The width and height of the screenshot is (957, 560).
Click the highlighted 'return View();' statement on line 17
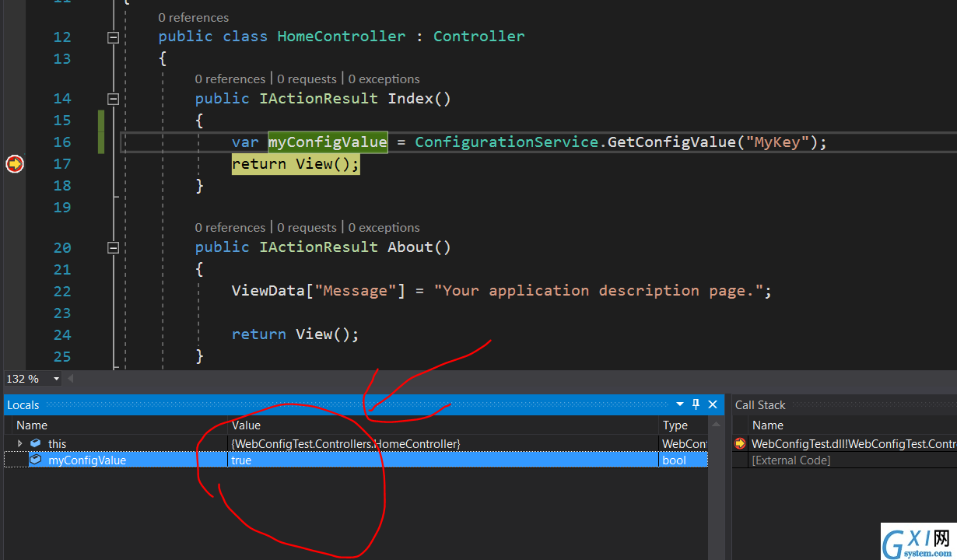296,163
